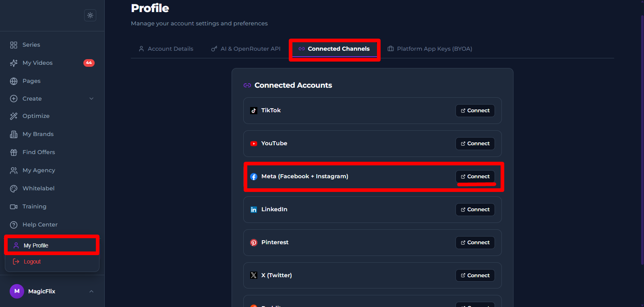Click the Connected Accounts heading text
The height and width of the screenshot is (307, 644).
[x=293, y=85]
